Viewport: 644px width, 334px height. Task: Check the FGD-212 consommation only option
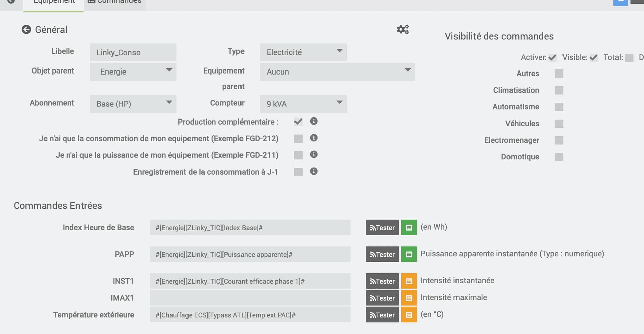click(298, 139)
